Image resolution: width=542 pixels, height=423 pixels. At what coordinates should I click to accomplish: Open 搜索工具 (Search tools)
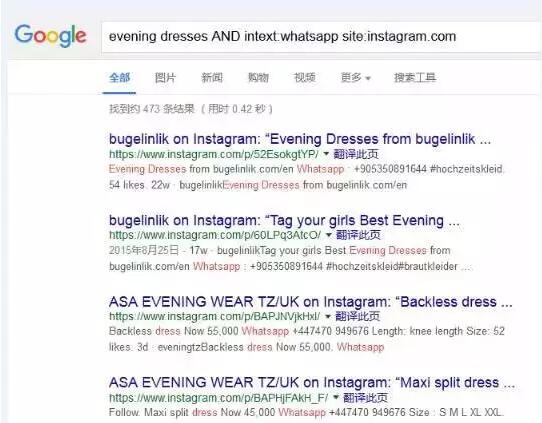coord(415,77)
